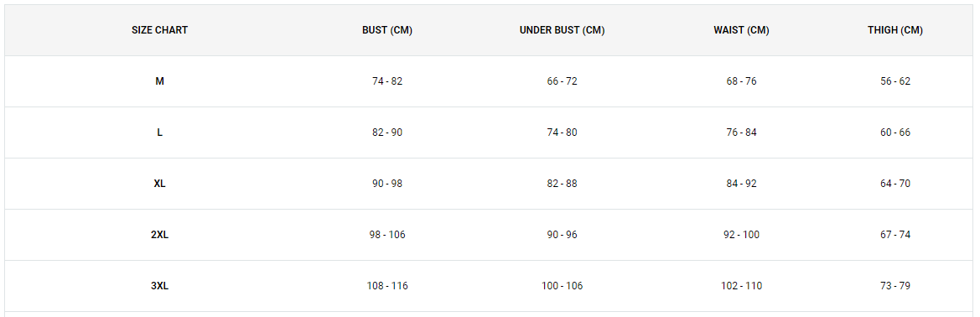Click bust value 98 - 106
This screenshot has width=980, height=317.
pos(386,235)
